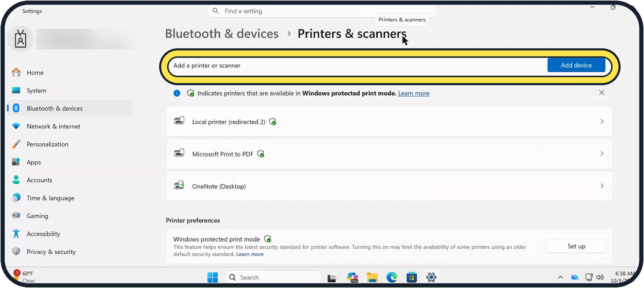This screenshot has height=288, width=644.
Task: Open the Accounts settings category
Action: pyautogui.click(x=69, y=180)
